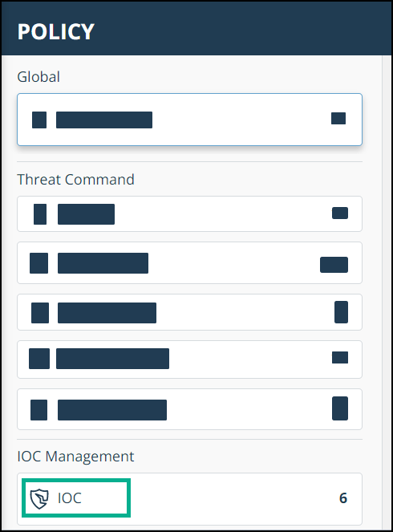Click the redacted icon in the Global card
393x532 pixels.
pos(39,120)
